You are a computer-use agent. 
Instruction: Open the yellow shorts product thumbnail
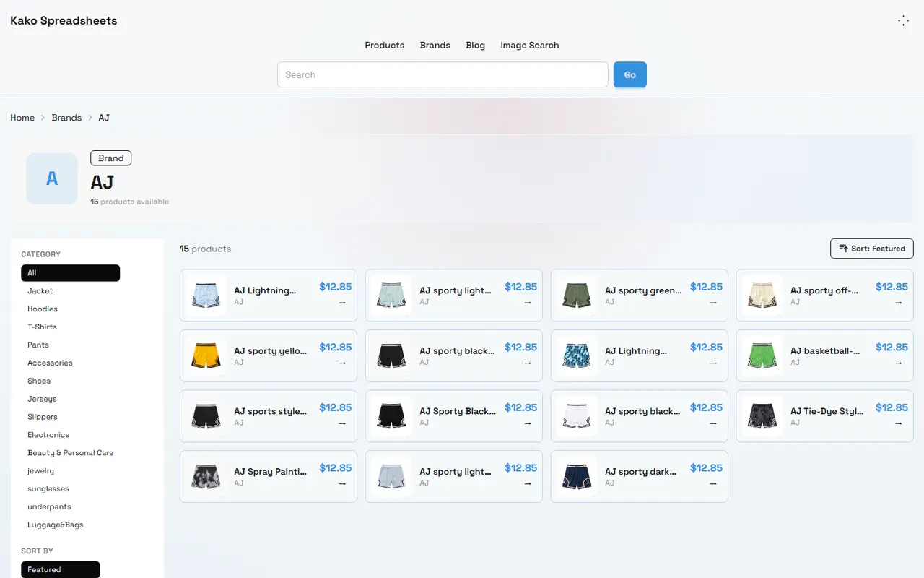click(206, 355)
